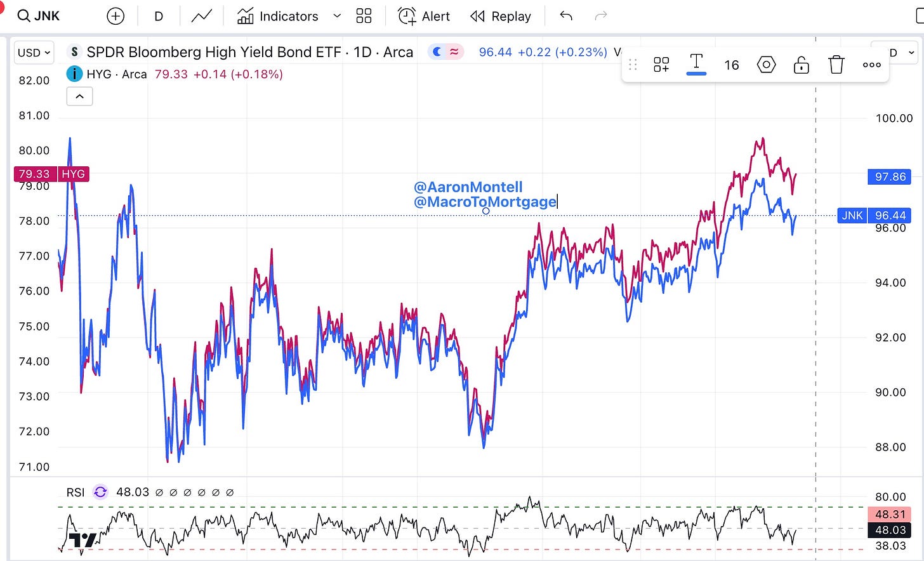Click the 48.31 RSI value label

coord(890,514)
